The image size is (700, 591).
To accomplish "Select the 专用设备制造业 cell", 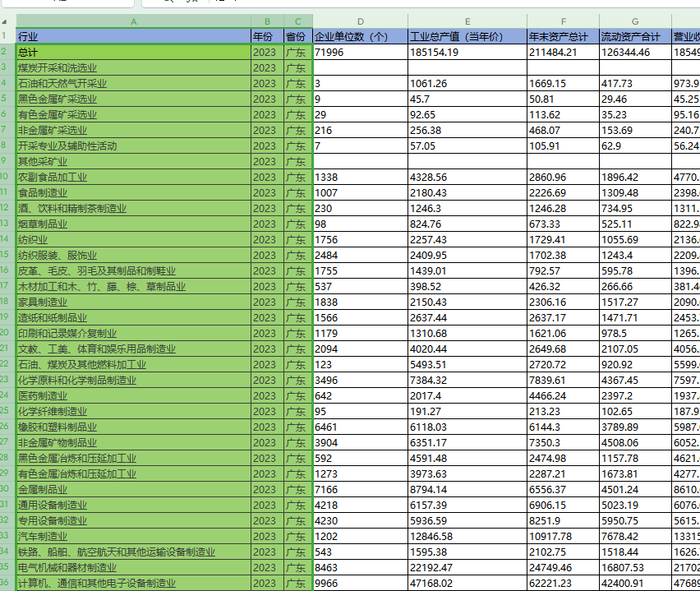I will click(133, 521).
